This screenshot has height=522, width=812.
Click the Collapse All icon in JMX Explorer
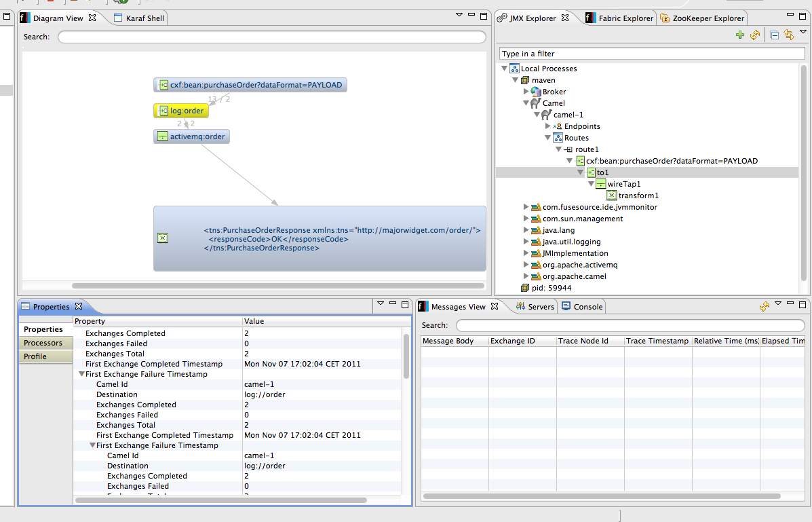[775, 35]
